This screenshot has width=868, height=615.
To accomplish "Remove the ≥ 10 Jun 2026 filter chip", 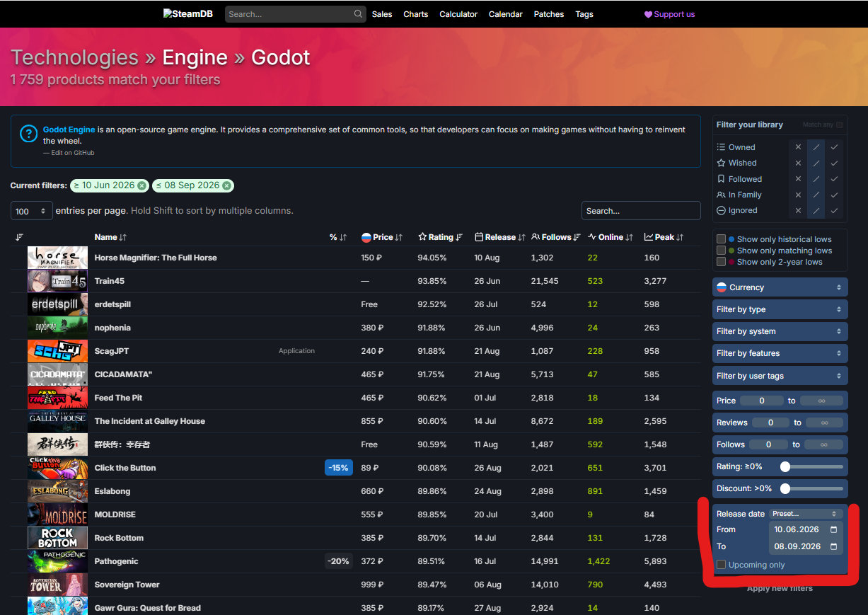I will click(142, 185).
